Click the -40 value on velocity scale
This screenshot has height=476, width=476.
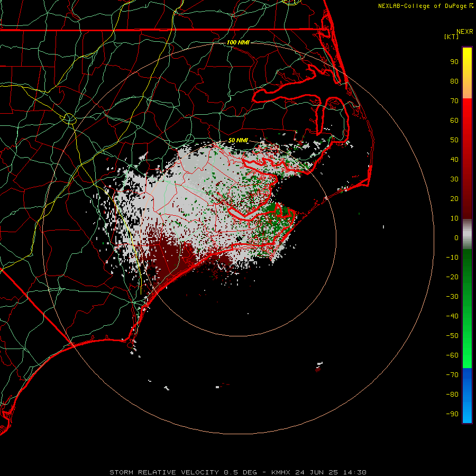click(452, 316)
